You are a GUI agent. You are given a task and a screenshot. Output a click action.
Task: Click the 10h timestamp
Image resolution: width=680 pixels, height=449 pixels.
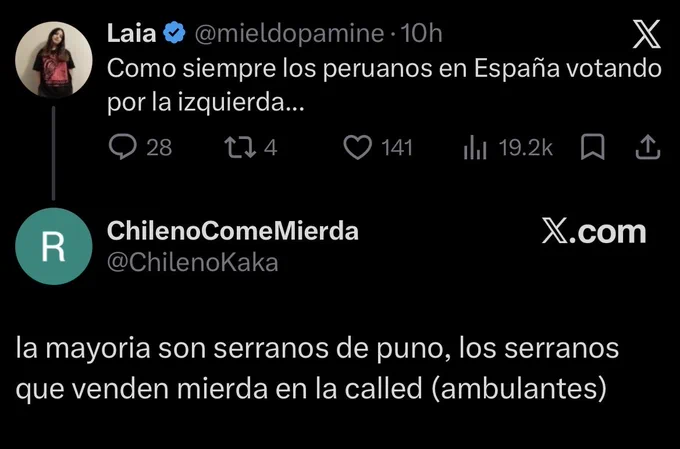(421, 33)
